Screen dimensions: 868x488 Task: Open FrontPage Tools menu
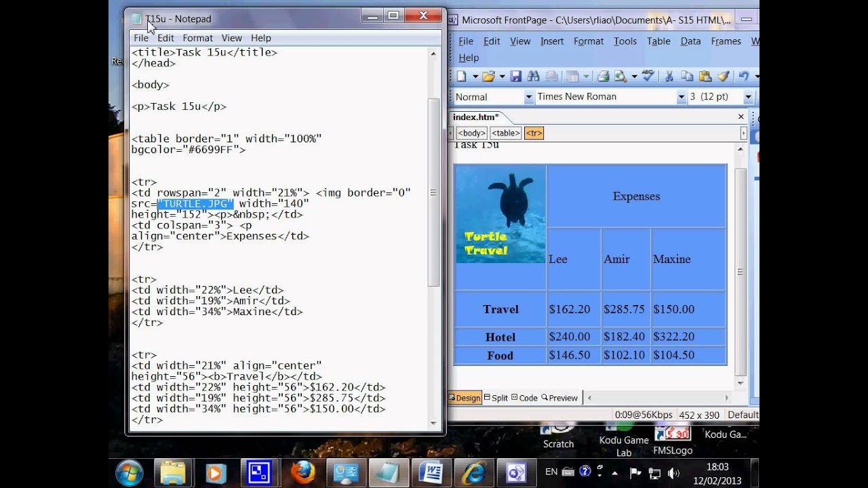click(x=625, y=41)
